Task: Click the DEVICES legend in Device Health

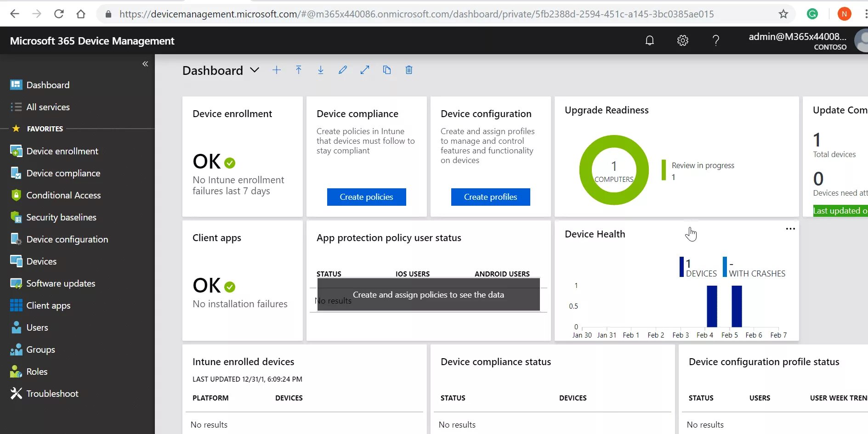Action: (698, 267)
